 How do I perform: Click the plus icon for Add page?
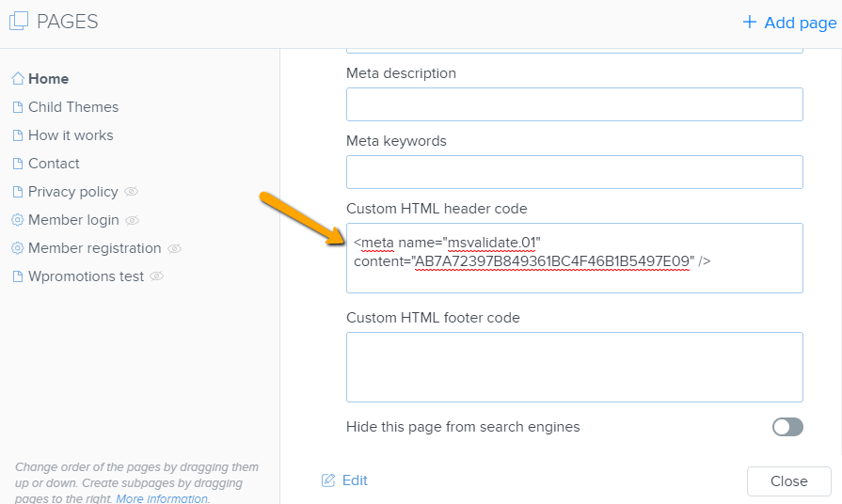coord(750,22)
